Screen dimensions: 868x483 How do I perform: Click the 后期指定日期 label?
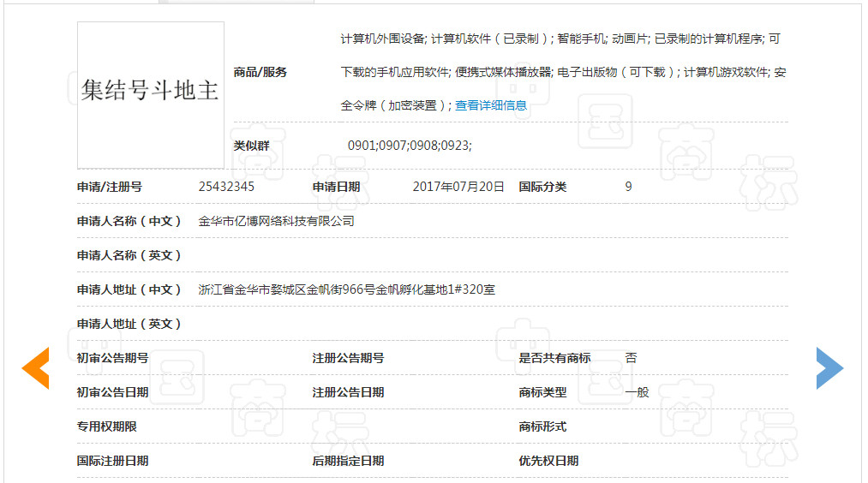click(348, 461)
